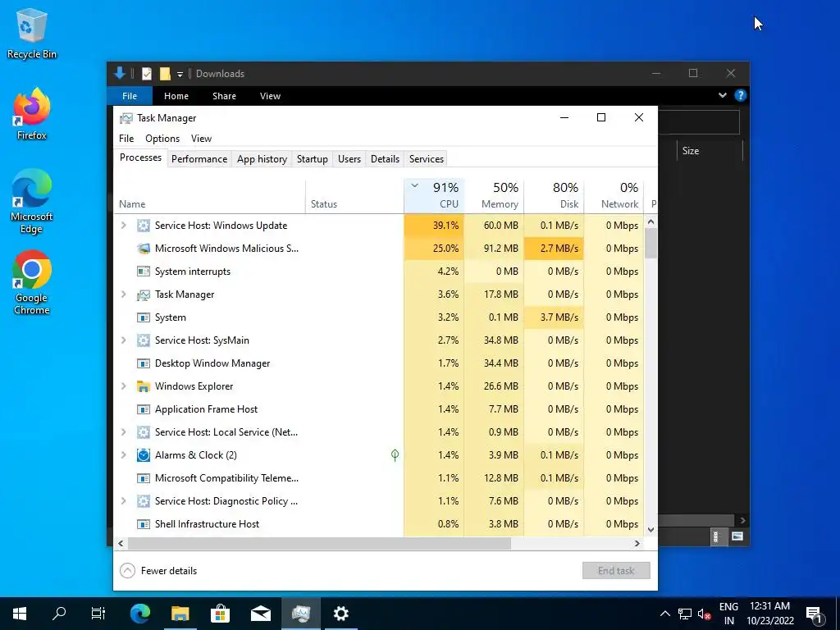
Task: Launch Firefox from the desktop
Action: click(32, 114)
